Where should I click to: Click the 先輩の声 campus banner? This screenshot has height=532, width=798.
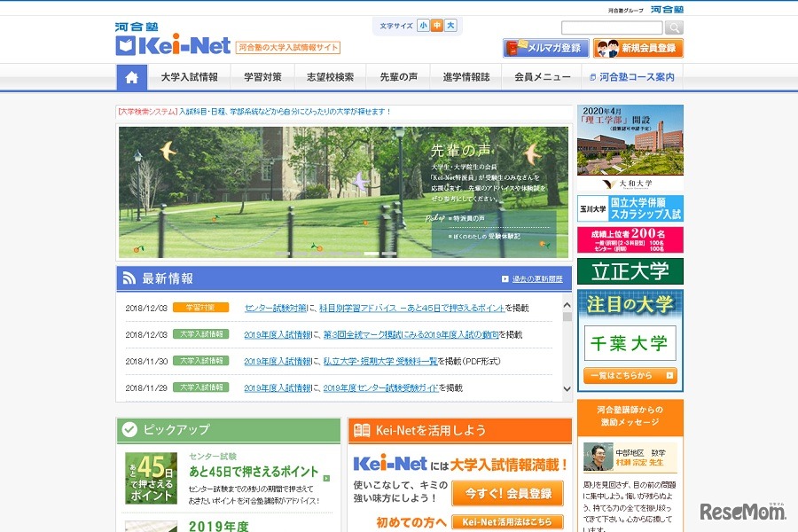343,192
